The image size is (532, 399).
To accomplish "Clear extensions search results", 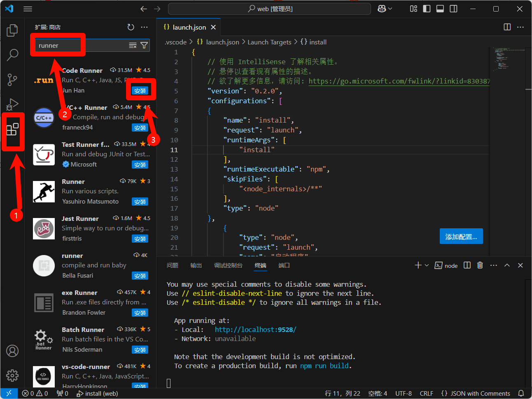I will point(133,45).
